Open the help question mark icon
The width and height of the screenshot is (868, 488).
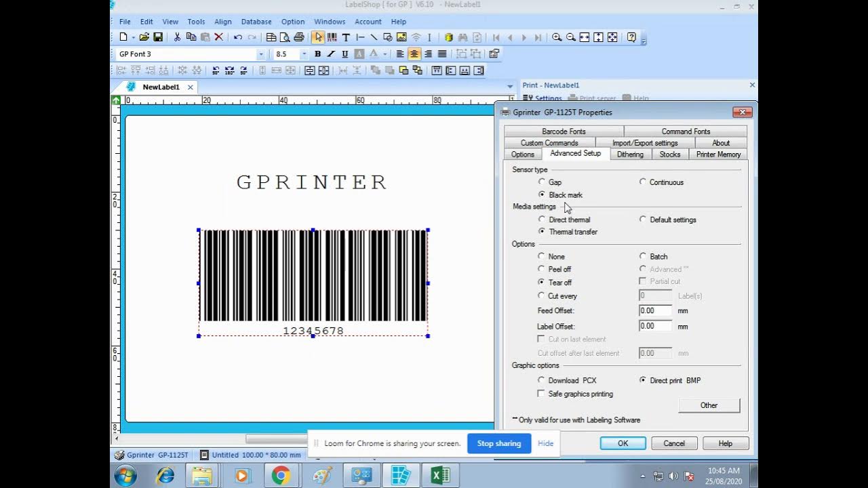(x=631, y=37)
